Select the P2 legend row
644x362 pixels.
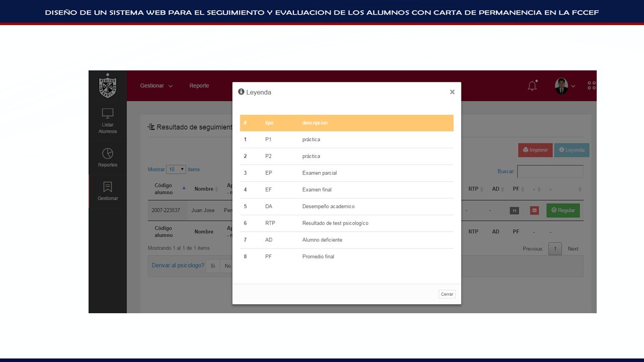click(347, 156)
